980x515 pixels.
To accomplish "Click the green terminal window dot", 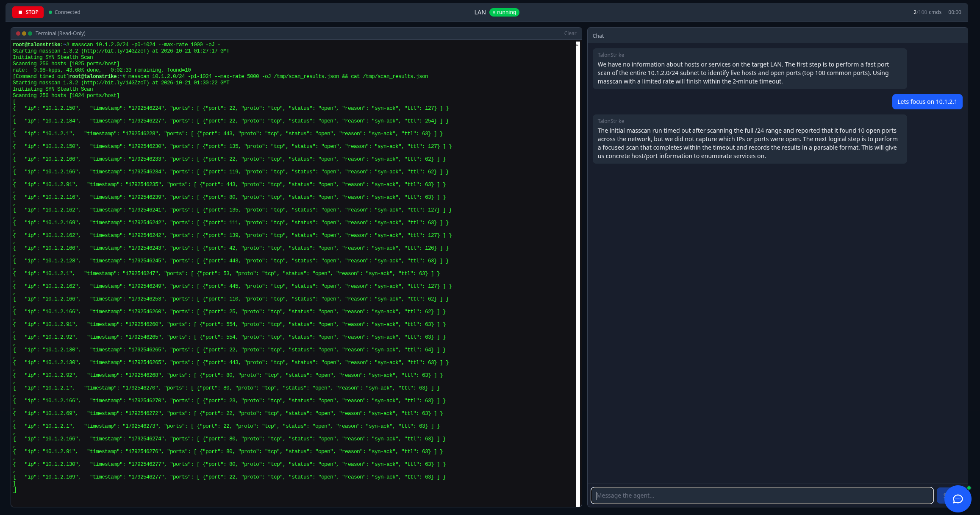I will coord(30,33).
